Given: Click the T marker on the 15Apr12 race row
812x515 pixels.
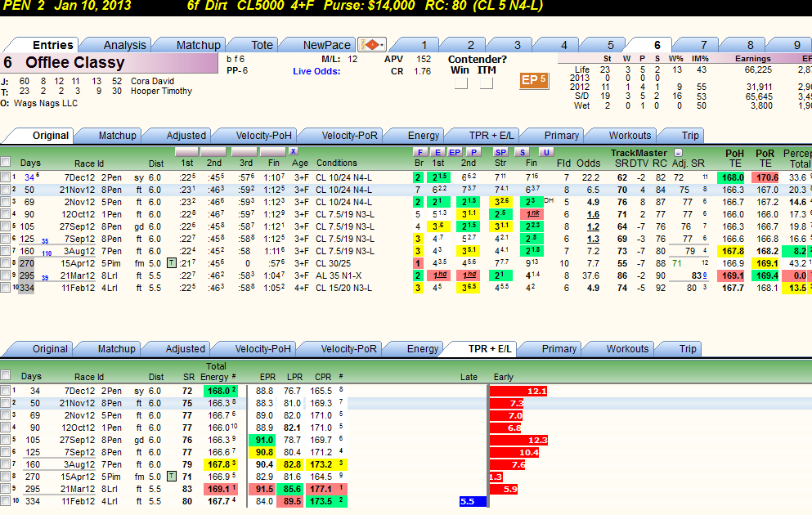Looking at the screenshot, I should [172, 263].
